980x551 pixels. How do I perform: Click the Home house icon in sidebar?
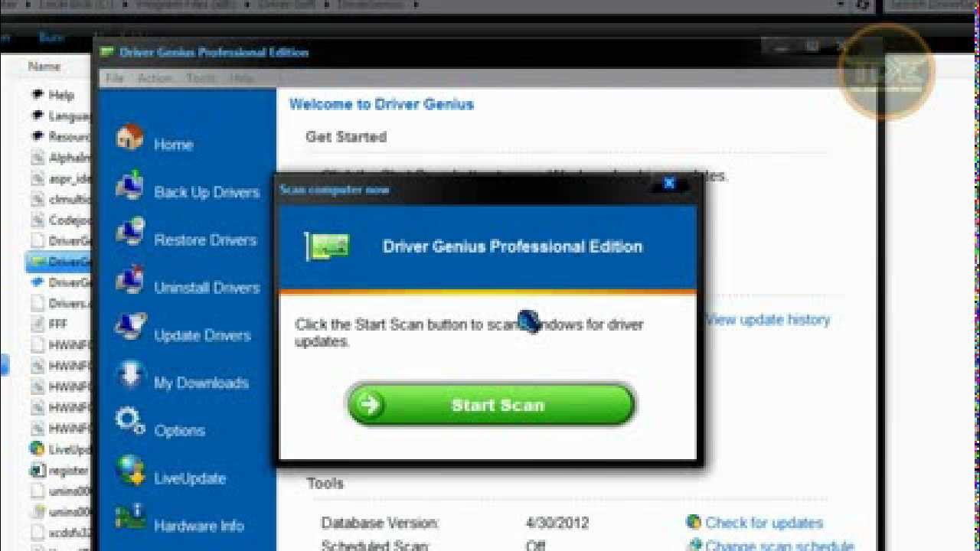coord(130,139)
